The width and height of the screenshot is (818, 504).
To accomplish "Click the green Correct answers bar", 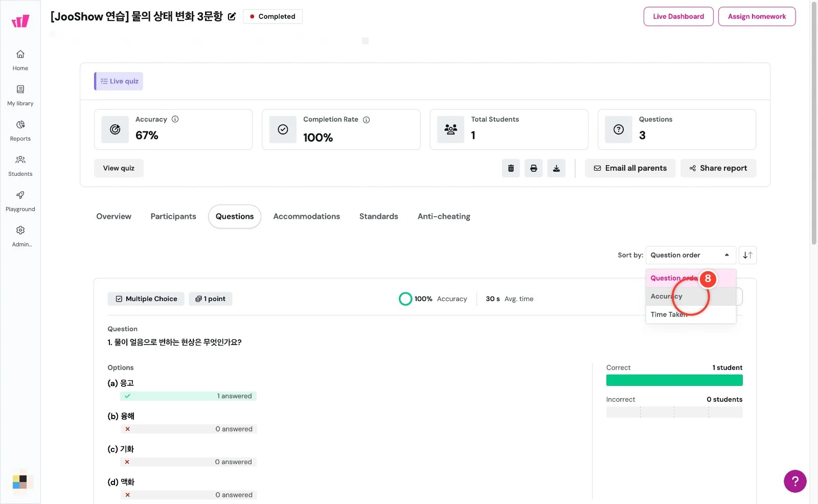I will click(674, 380).
